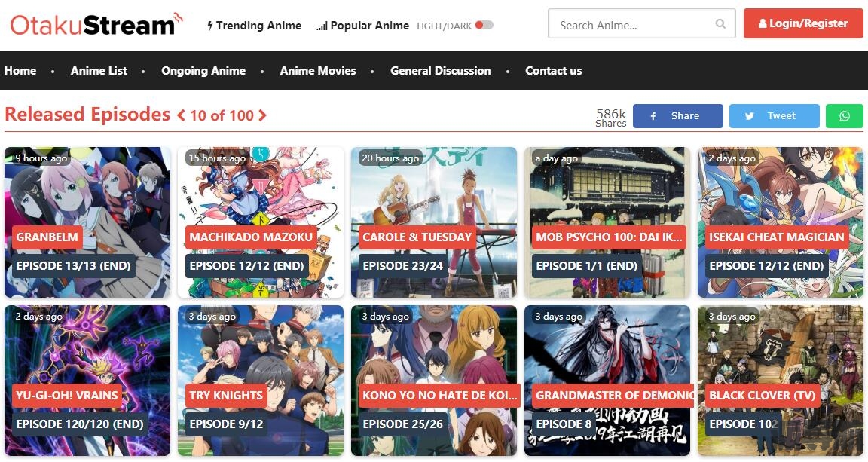Open the Contact us menu item
The height and width of the screenshot is (462, 868).
click(554, 71)
